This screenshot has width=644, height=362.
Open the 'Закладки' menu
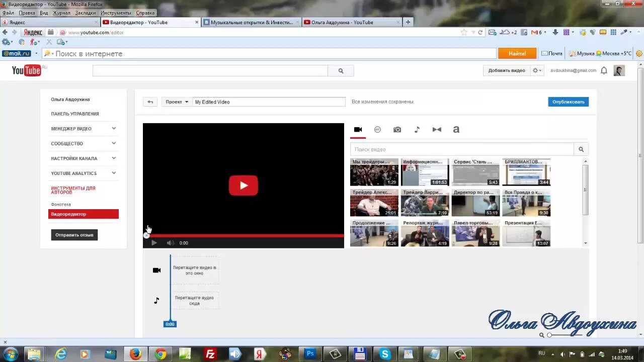(86, 13)
